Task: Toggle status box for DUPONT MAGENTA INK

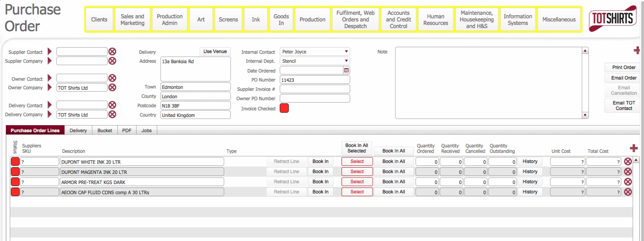Action: tap(15, 172)
